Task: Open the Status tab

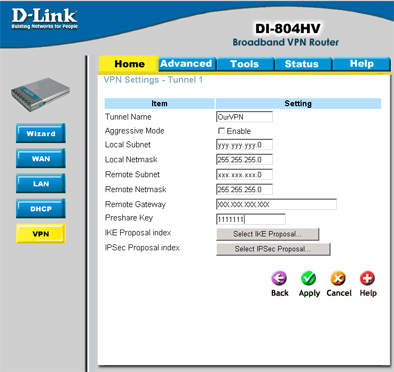Action: coord(302,64)
